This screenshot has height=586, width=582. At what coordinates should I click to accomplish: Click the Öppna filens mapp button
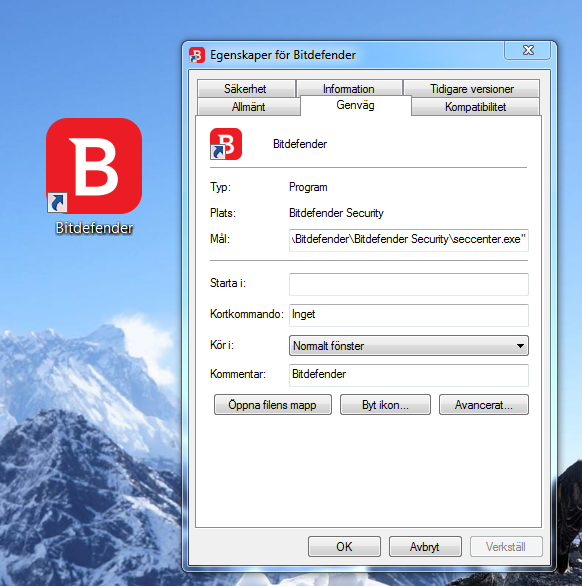(x=272, y=405)
